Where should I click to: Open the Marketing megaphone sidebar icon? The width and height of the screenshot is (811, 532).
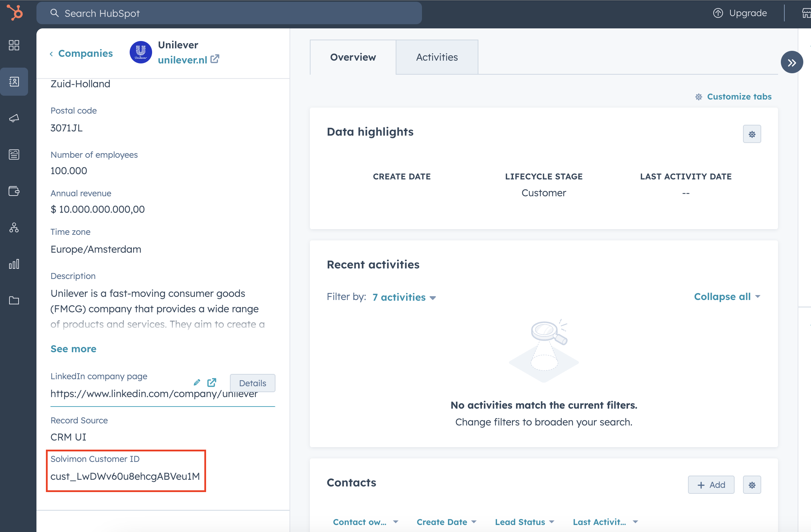14,118
